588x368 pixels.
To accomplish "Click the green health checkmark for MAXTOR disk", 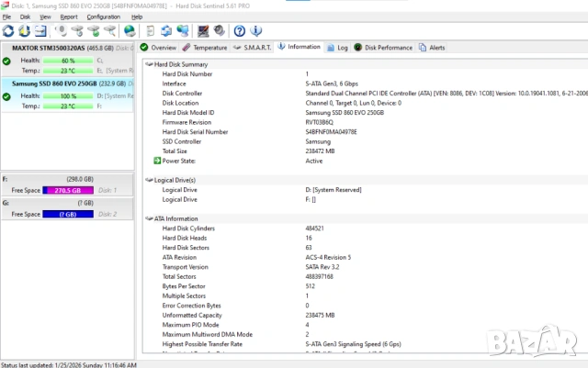I will tap(6, 61).
